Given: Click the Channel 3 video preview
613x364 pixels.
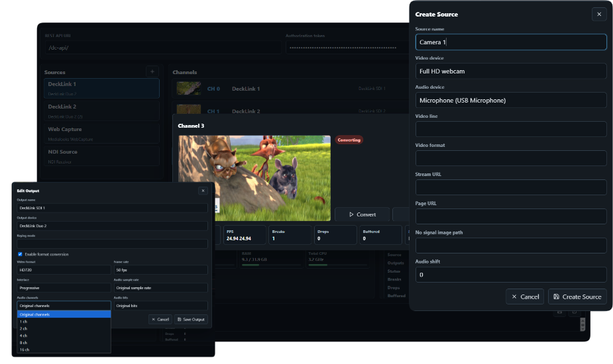Looking at the screenshot, I should pyautogui.click(x=254, y=178).
